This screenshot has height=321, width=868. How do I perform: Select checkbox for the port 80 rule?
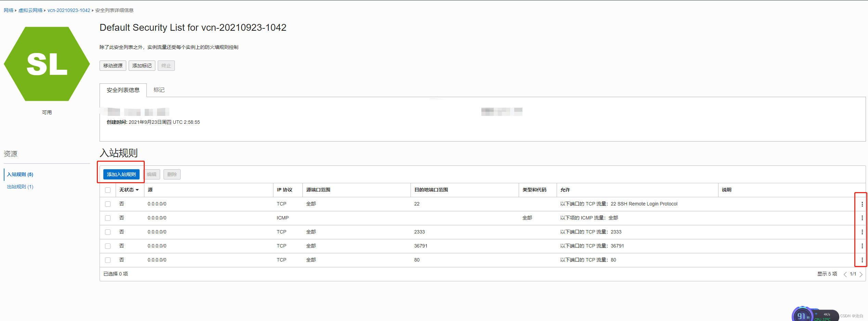tap(108, 260)
